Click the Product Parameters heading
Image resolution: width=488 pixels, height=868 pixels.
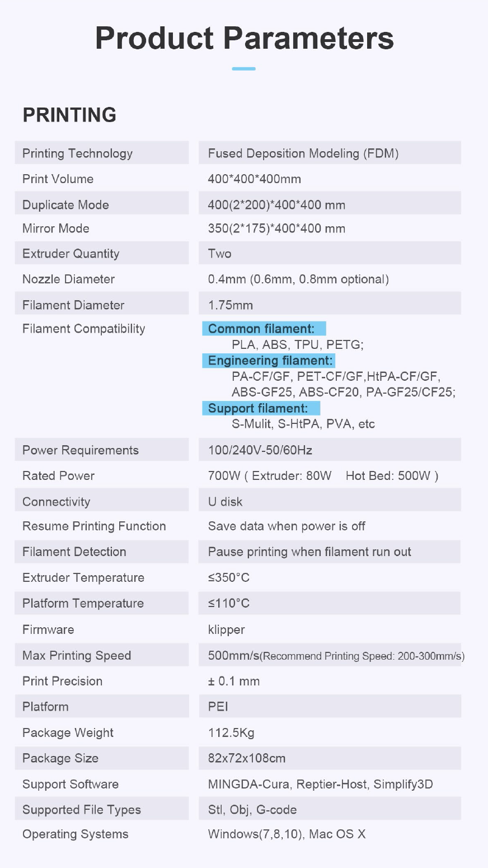click(244, 38)
